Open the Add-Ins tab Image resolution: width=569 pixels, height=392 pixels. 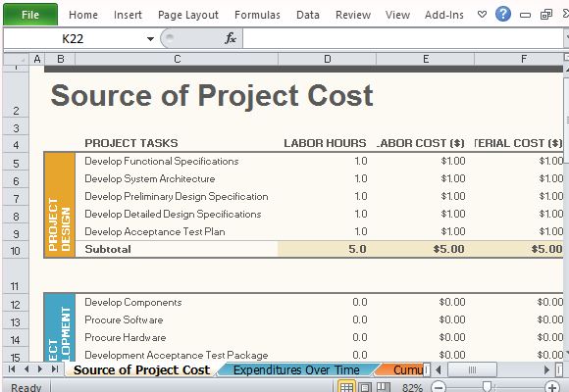444,15
